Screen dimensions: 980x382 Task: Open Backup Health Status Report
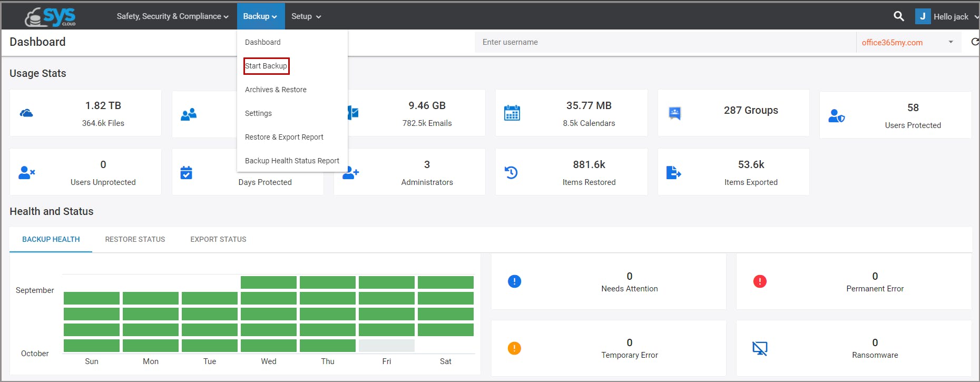[292, 161]
